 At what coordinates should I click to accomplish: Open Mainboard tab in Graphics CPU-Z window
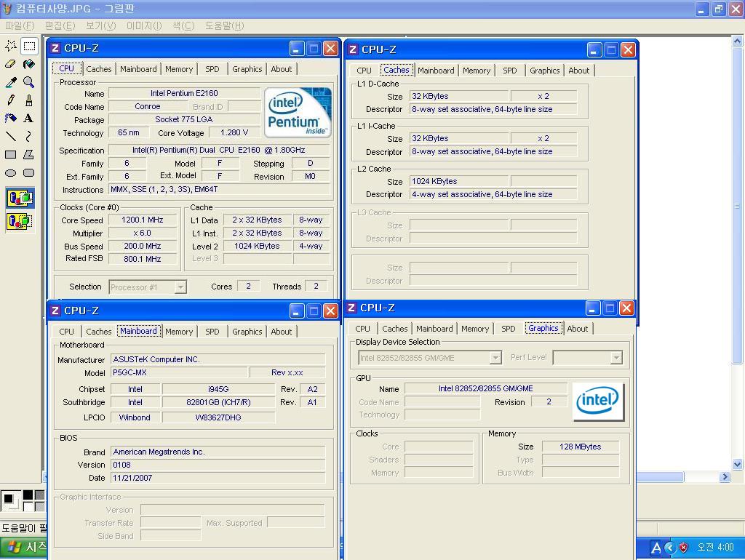tap(434, 329)
